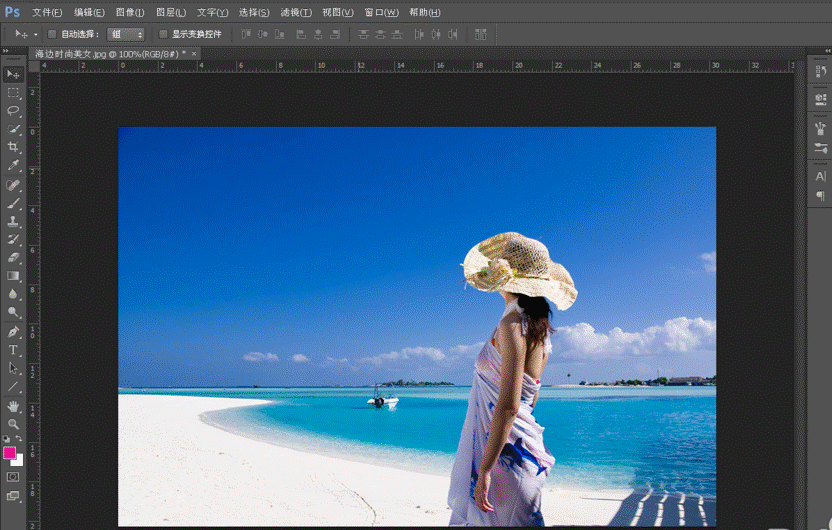This screenshot has height=530, width=832.
Task: Click the magenta foreground color swatch
Action: point(10,453)
